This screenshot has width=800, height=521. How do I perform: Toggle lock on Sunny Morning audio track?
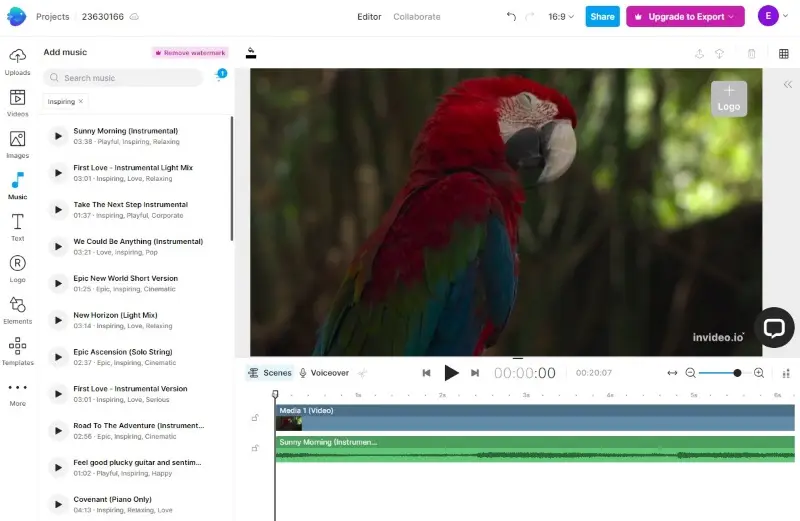(255, 448)
